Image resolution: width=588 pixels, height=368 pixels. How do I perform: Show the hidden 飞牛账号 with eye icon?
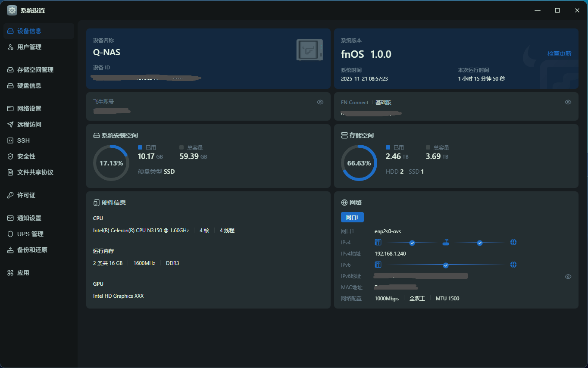(x=320, y=102)
